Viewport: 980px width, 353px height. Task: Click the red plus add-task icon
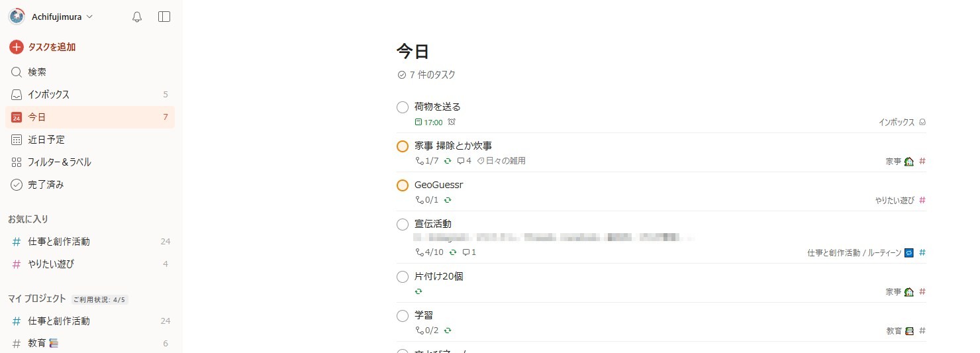(x=17, y=47)
